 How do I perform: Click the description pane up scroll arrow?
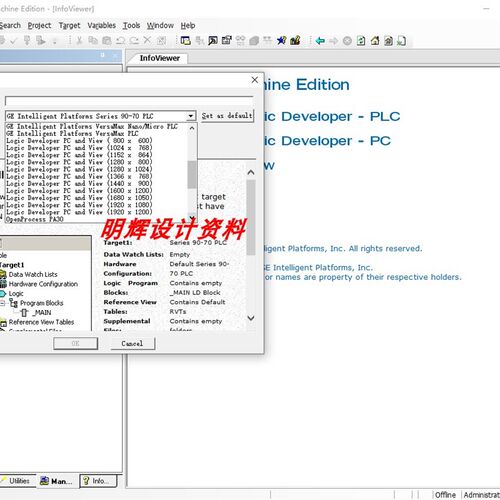click(251, 172)
